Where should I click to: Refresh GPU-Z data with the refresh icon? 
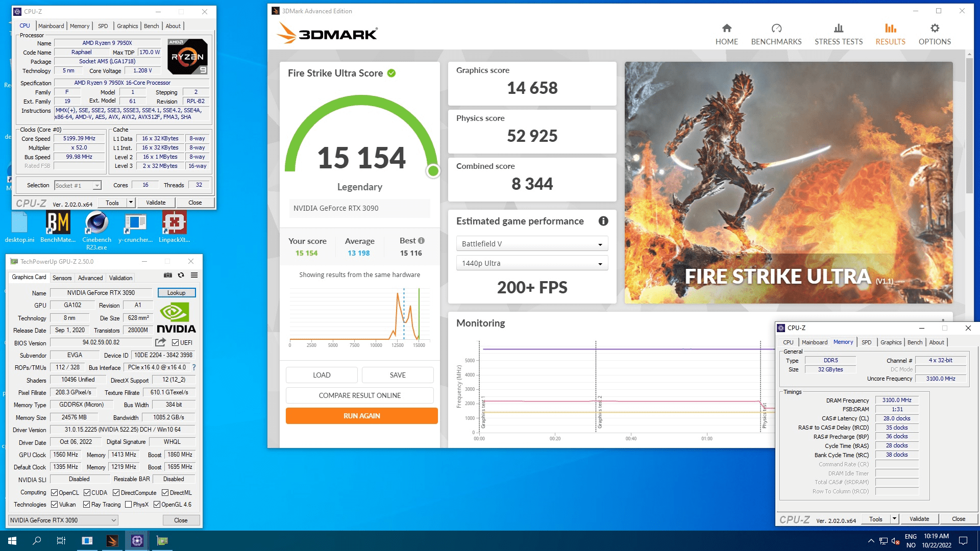181,275
